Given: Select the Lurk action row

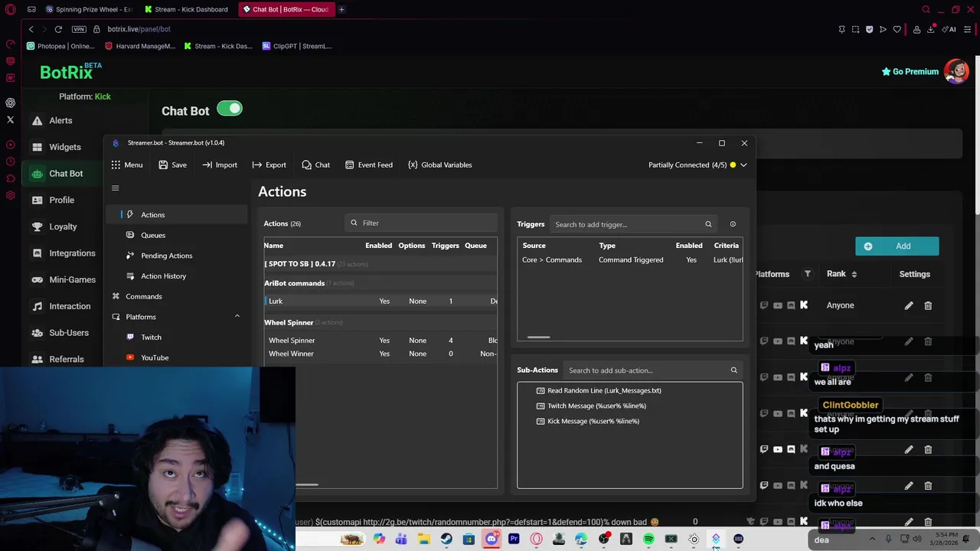Looking at the screenshot, I should (381, 301).
